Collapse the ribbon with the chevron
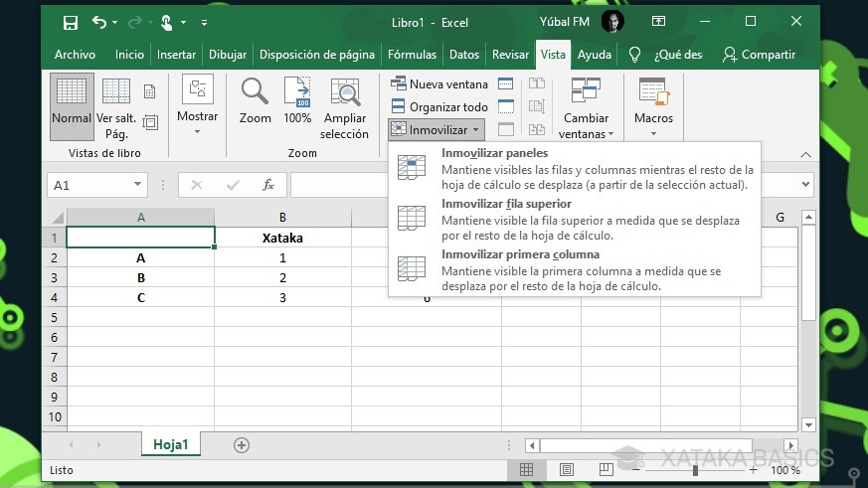This screenshot has width=868, height=488. point(805,154)
